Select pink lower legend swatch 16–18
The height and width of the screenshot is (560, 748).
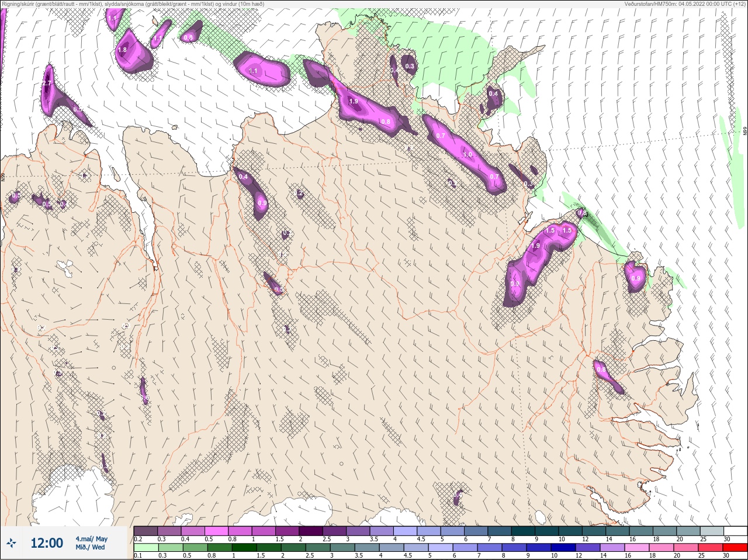[638, 548]
